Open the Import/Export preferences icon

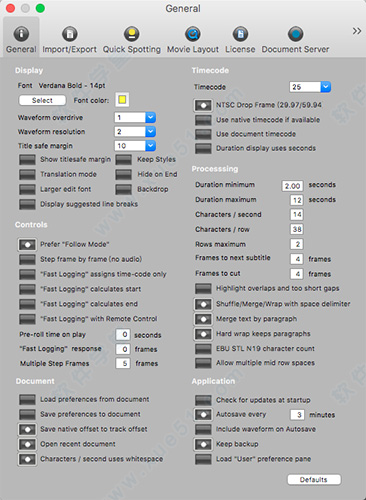(x=69, y=34)
